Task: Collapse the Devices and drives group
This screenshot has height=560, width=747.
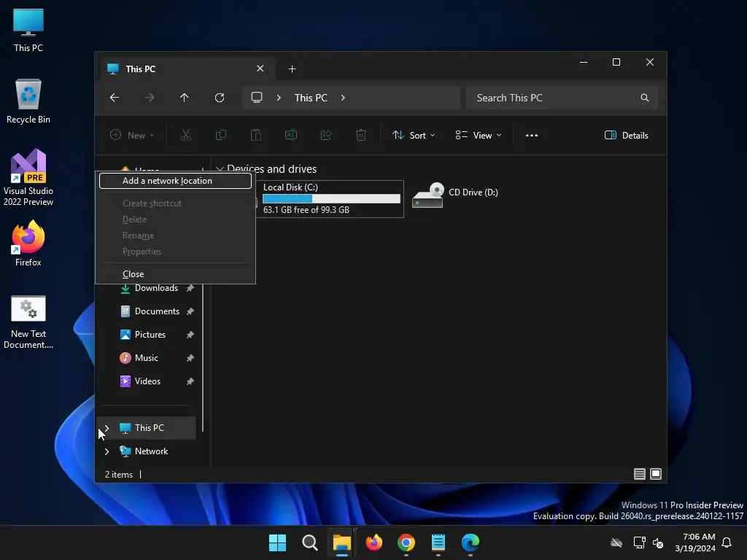Action: click(x=220, y=169)
